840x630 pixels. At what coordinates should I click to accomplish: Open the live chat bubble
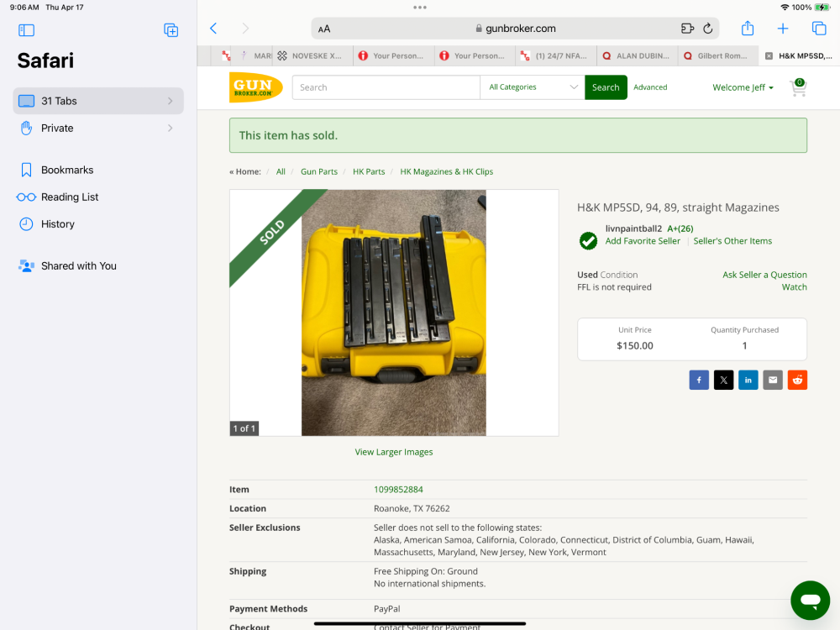pyautogui.click(x=810, y=600)
